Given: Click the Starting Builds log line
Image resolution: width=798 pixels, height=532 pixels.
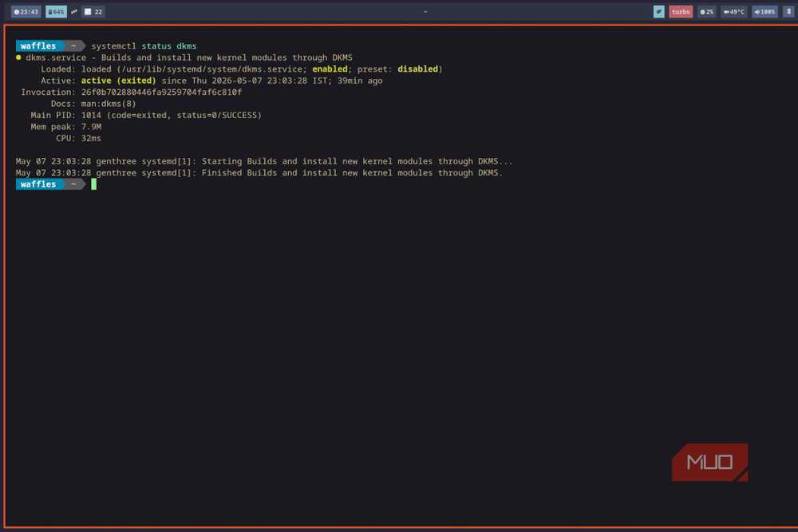Looking at the screenshot, I should (264, 162).
